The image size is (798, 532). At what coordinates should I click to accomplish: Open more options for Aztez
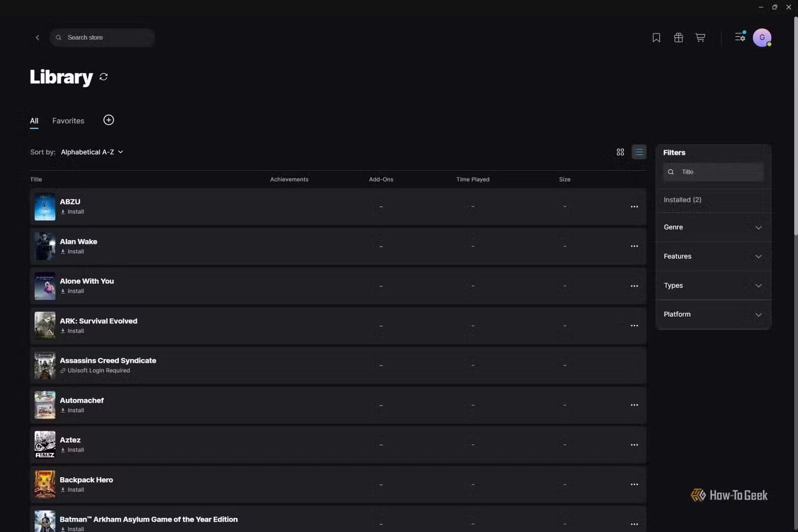tap(634, 445)
